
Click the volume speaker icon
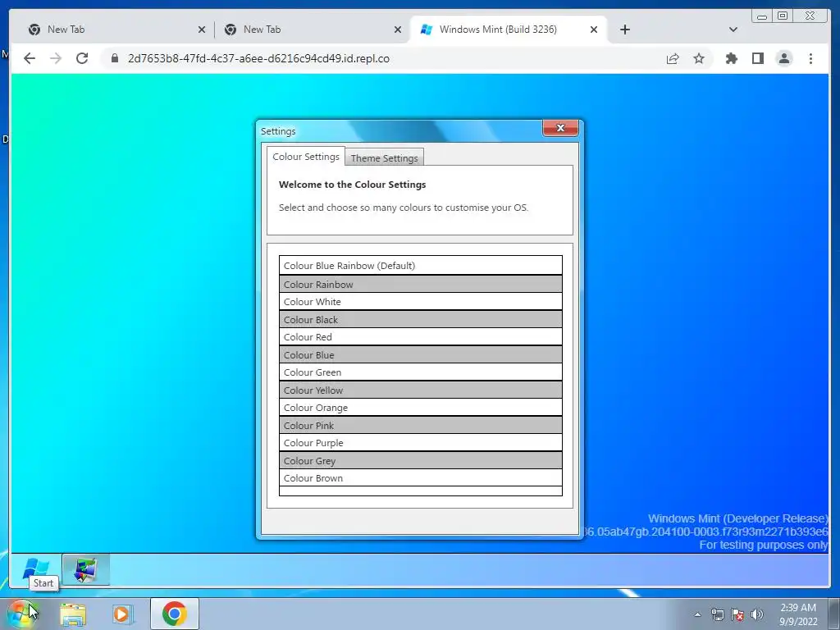pos(757,614)
